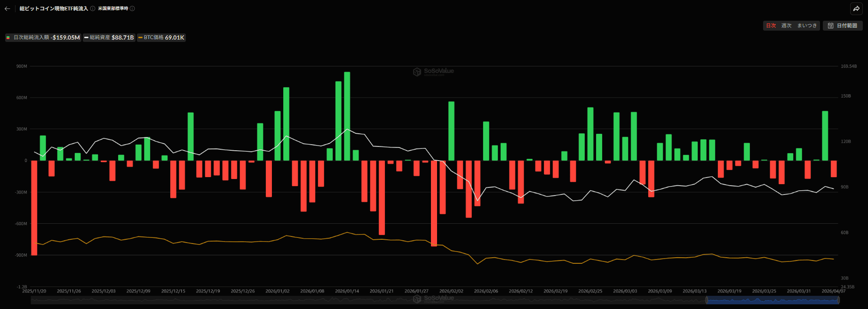Click the 2026/02/02 date label on x-axis
Screen dimensions: 868x309
point(451,291)
